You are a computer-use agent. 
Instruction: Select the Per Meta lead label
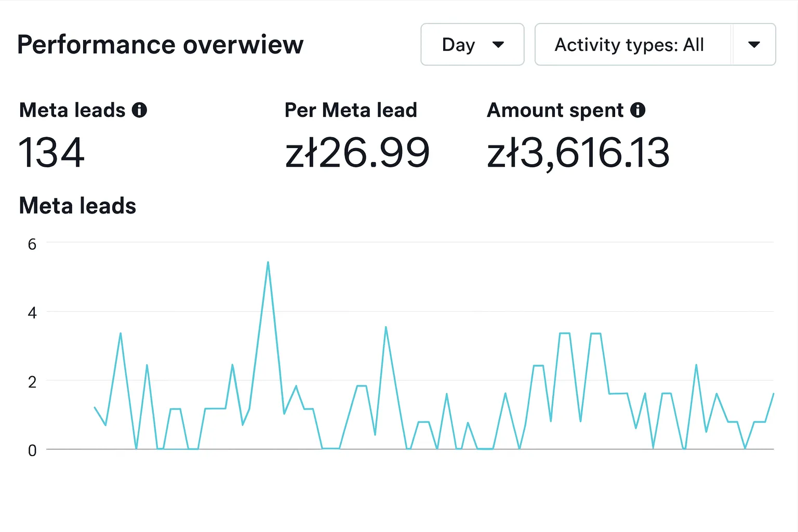(x=351, y=110)
